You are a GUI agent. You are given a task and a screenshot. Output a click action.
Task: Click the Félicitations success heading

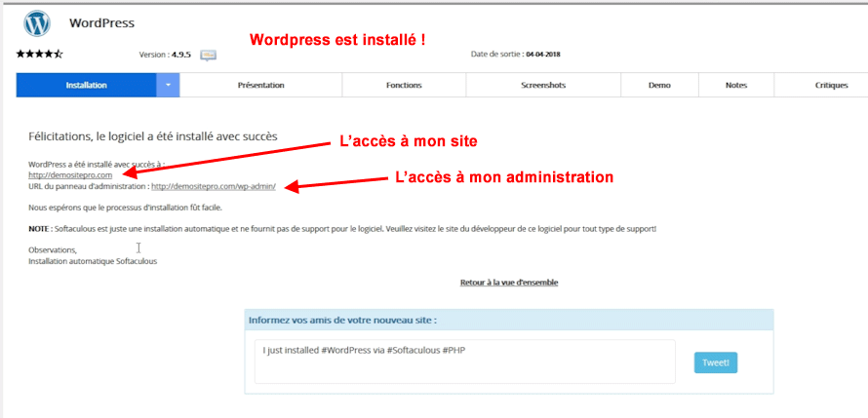coord(153,136)
